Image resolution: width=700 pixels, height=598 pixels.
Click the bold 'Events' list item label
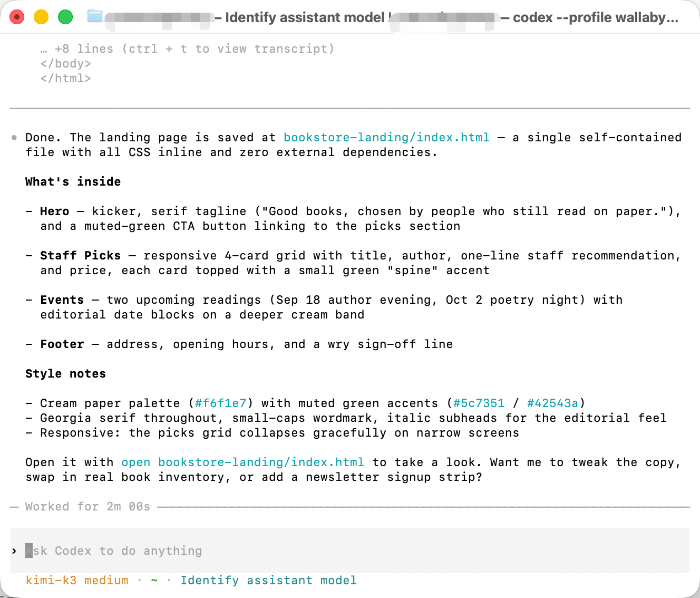point(62,300)
